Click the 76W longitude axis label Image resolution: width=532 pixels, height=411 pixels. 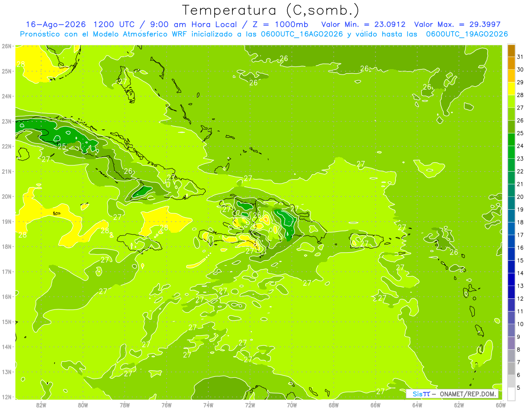pyautogui.click(x=166, y=405)
